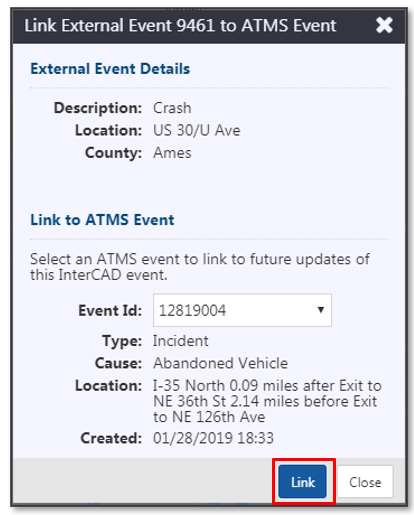Screen dimensions: 414x515
Task: Click the Event Id field label
Action: pyautogui.click(x=110, y=310)
